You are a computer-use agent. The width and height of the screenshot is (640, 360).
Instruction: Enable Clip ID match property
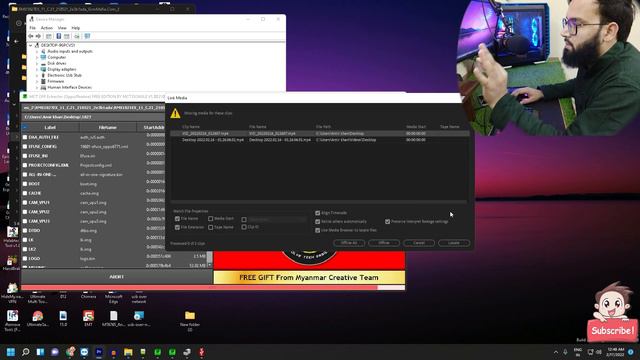tap(244, 227)
